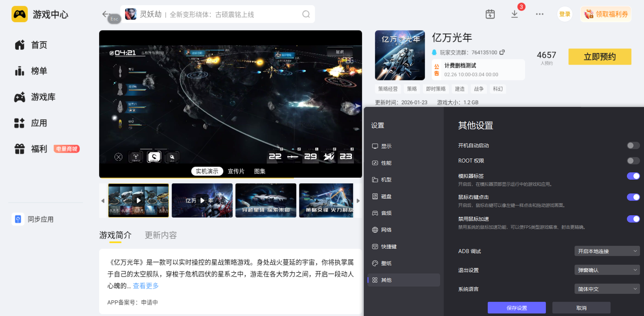The height and width of the screenshot is (316, 644).
Task: Disable 鼠标右键点击 toggle
Action: tap(633, 197)
